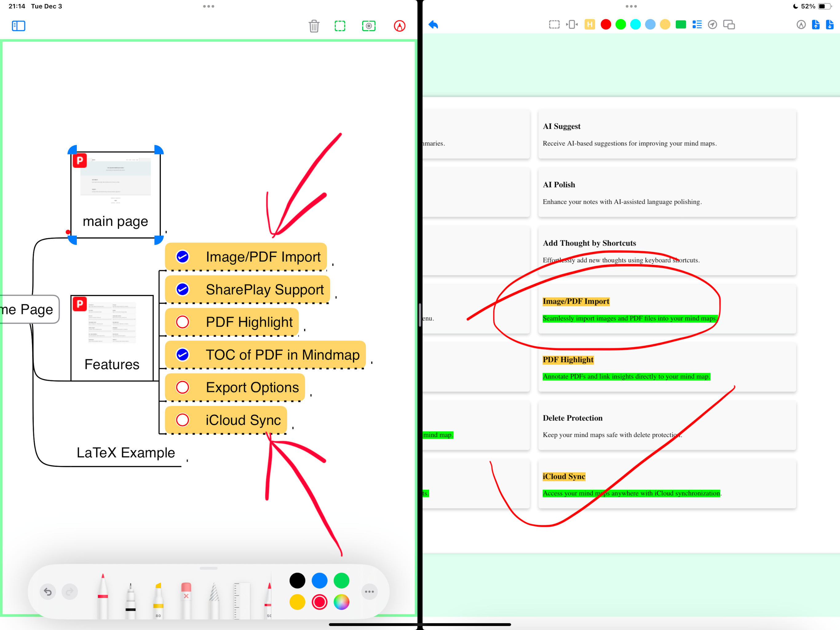Screen dimensions: 840x630
Task: Check the iCloud Sync checkbox
Action: (x=183, y=420)
